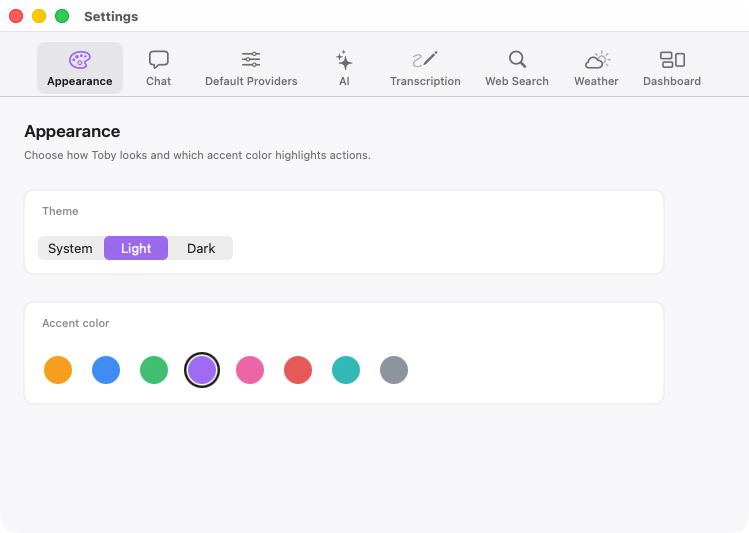Viewport: 749px width, 533px height.
Task: Go to the Dashboard settings tab
Action: coord(672,68)
